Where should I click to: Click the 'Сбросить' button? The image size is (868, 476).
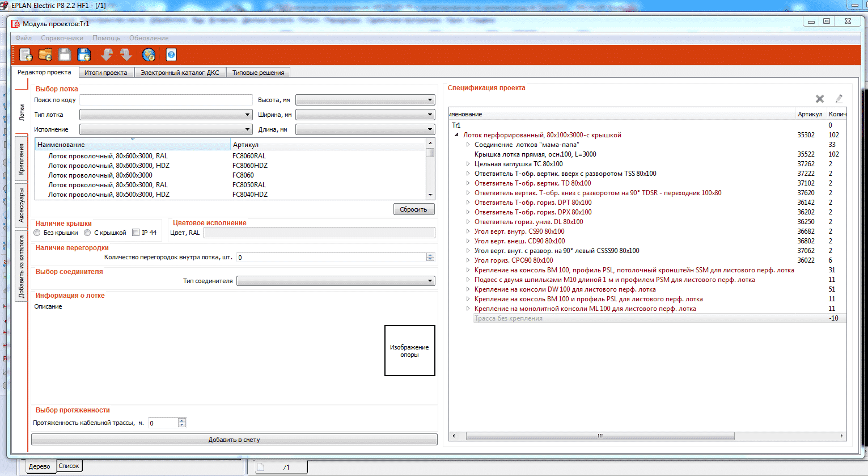[x=414, y=209]
